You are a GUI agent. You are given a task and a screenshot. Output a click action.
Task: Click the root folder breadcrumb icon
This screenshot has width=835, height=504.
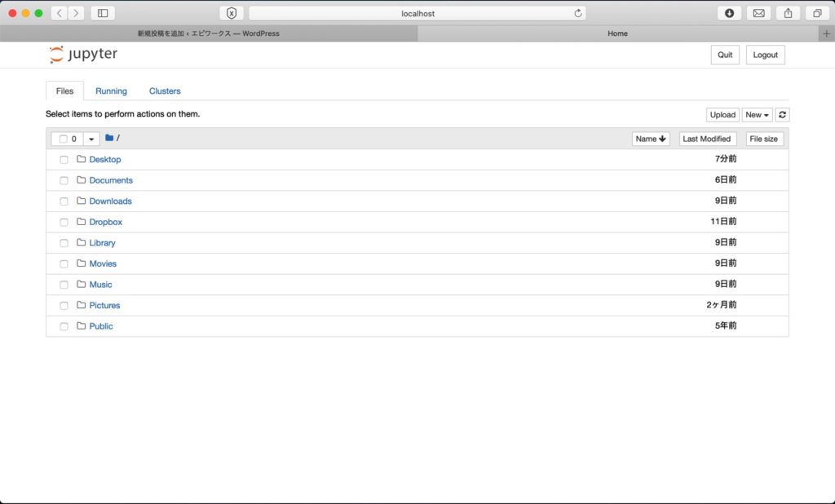coord(109,139)
